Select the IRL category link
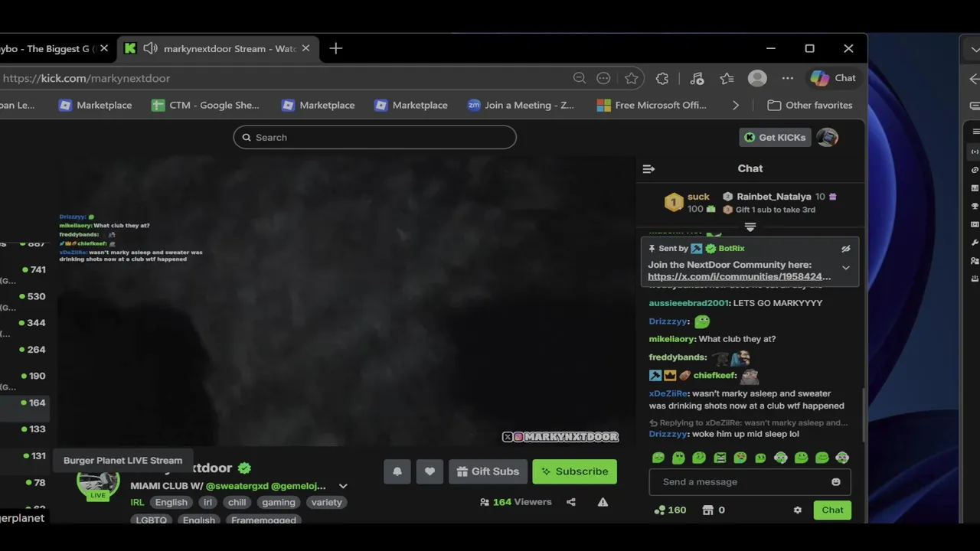Image resolution: width=980 pixels, height=551 pixels. point(137,502)
